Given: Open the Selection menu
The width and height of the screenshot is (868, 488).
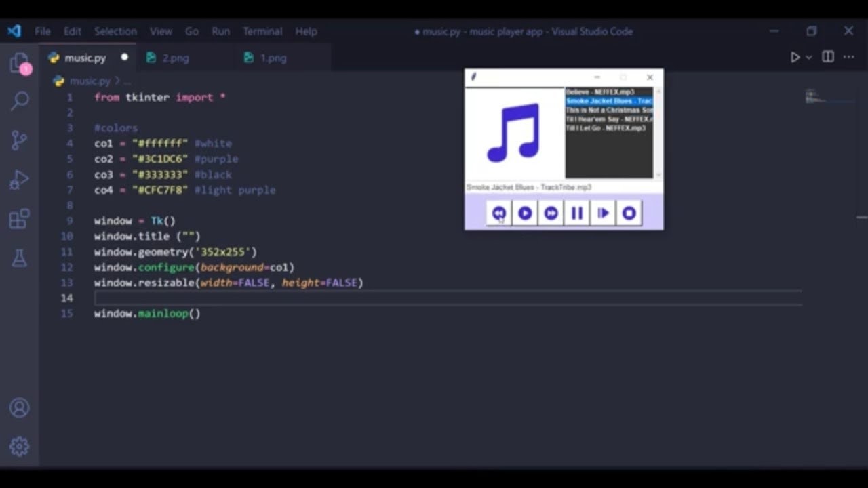Looking at the screenshot, I should 115,31.
